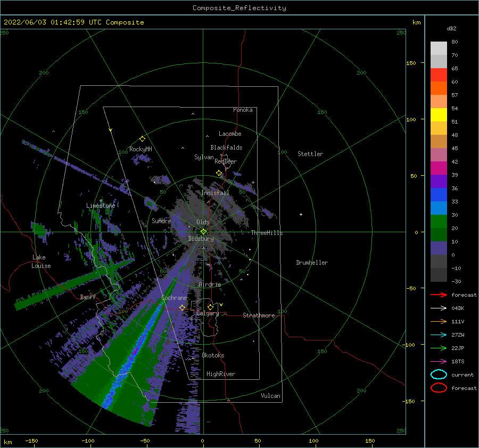Click the RockyMH label
The image size is (479, 448).
tap(141, 149)
